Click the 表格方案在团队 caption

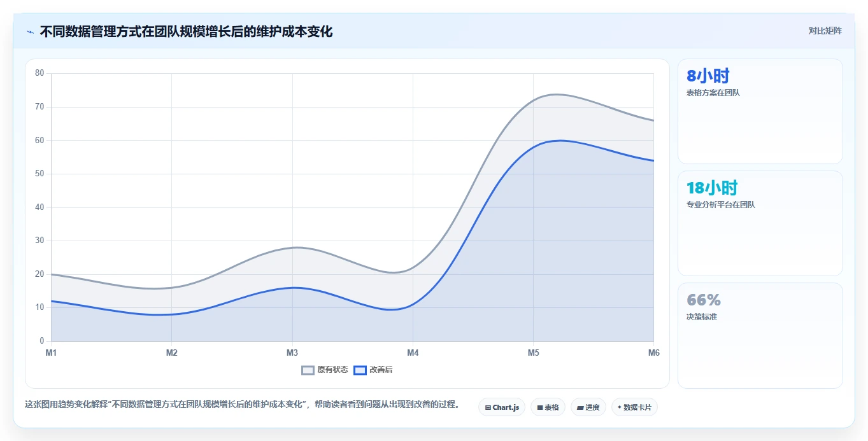pyautogui.click(x=713, y=93)
